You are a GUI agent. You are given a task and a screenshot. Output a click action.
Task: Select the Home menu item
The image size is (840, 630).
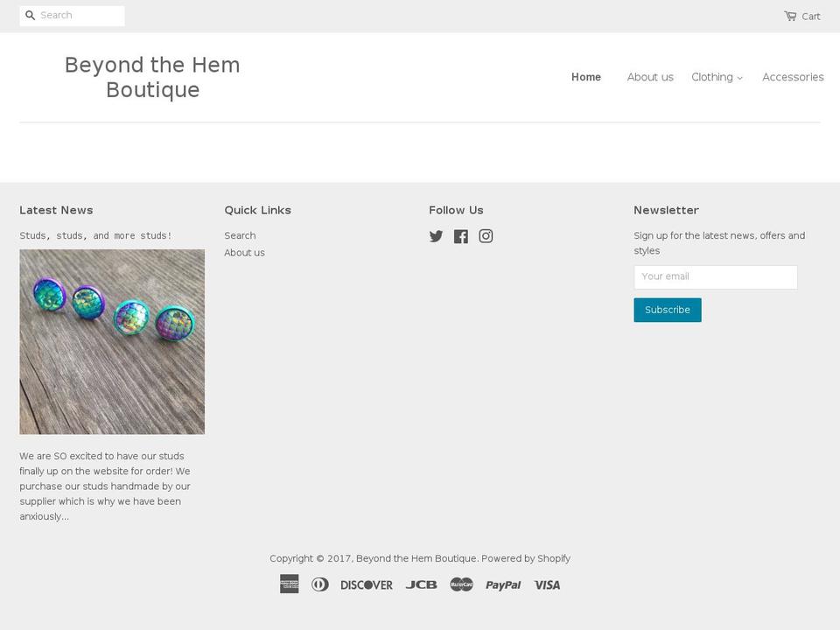point(585,77)
